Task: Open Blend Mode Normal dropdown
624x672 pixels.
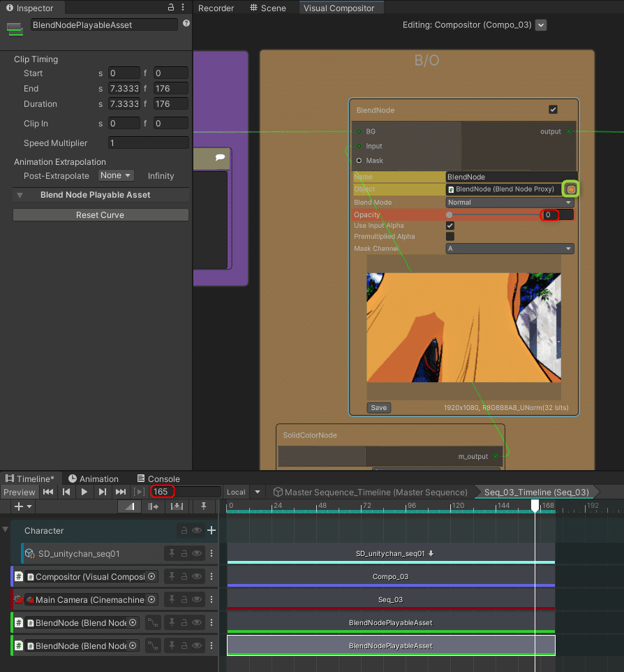Action: 510,203
